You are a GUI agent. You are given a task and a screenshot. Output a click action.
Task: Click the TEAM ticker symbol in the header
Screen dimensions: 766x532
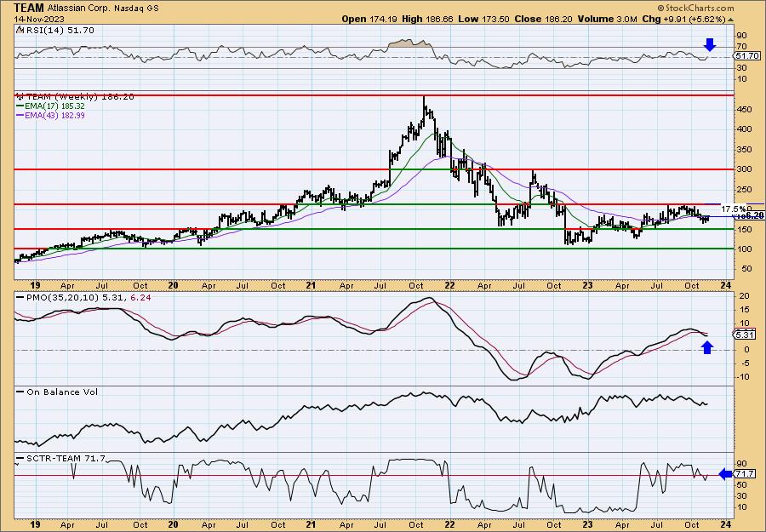click(x=29, y=8)
